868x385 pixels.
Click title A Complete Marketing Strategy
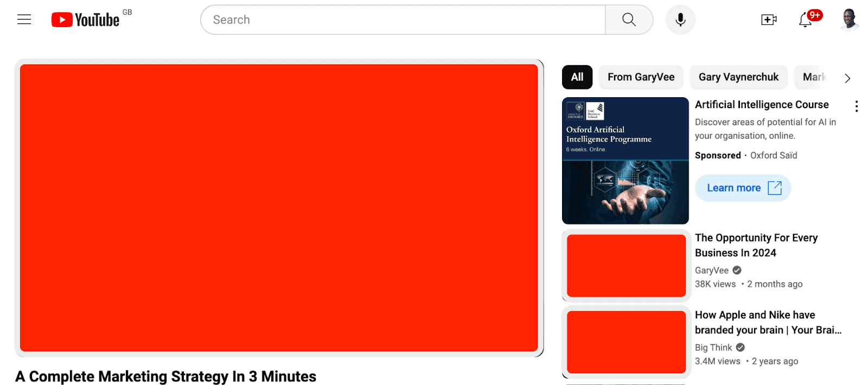pos(166,376)
